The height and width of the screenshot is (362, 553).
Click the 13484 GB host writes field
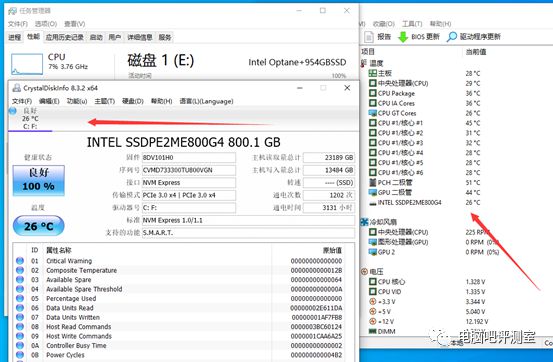pyautogui.click(x=329, y=170)
